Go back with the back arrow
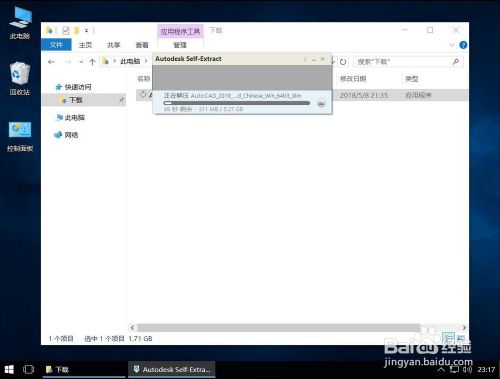The image size is (500, 379). click(x=51, y=62)
